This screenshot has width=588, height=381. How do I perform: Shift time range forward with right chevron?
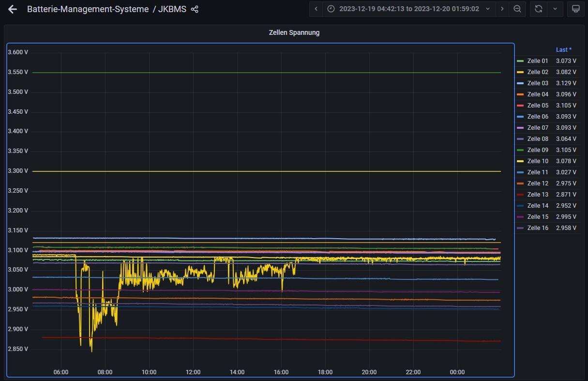(x=502, y=9)
